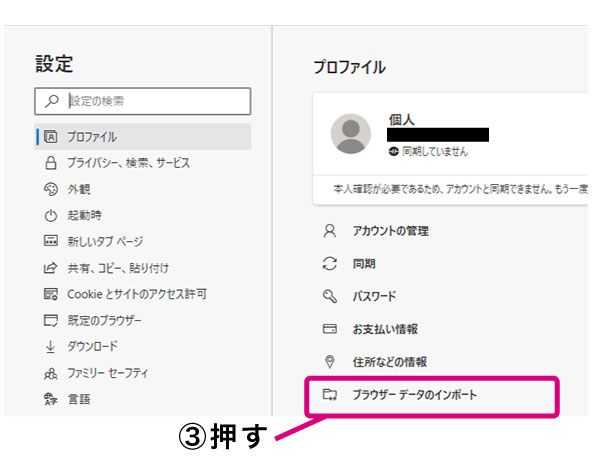Open the 外観 settings page
The width and height of the screenshot is (606, 471).
79,189
